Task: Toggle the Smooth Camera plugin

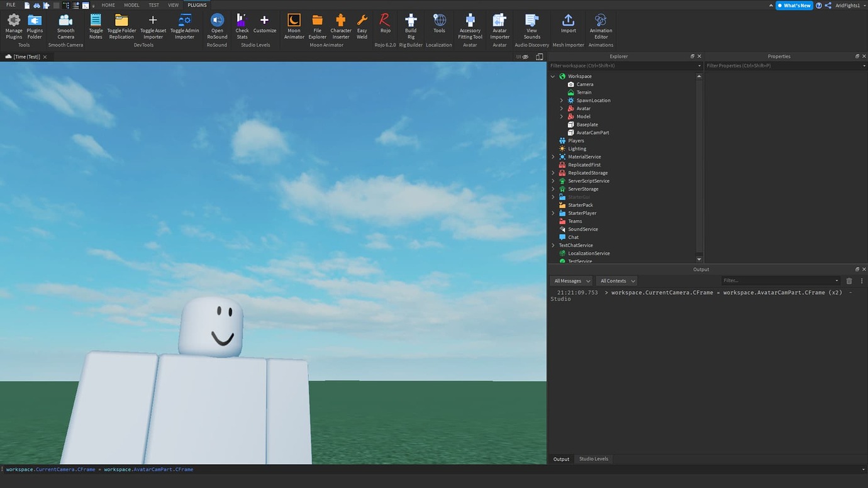Action: [65, 25]
